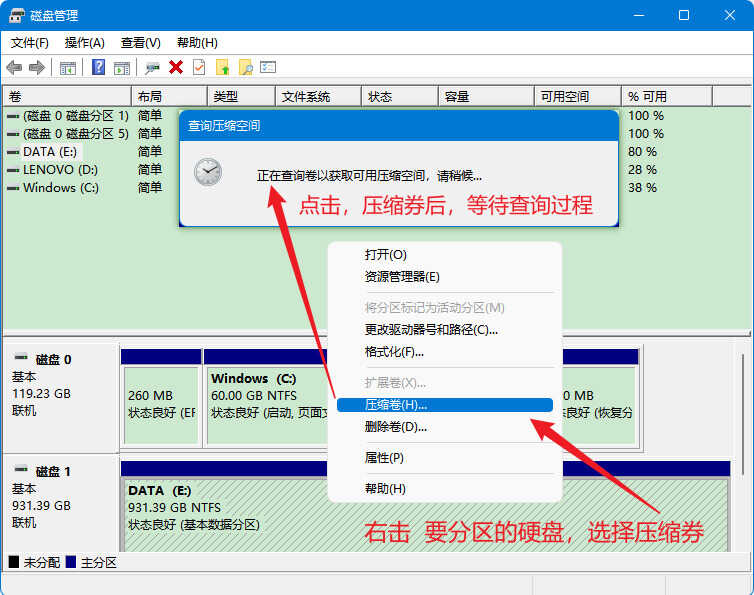Select 删除卷(D)... in the context menu
The height and width of the screenshot is (595, 754).
click(x=445, y=427)
